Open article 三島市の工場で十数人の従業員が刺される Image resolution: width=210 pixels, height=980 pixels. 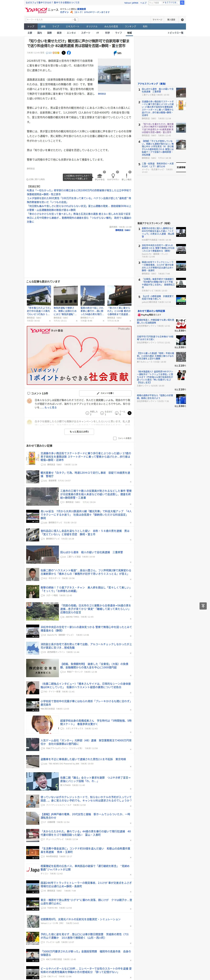click(x=96, y=494)
